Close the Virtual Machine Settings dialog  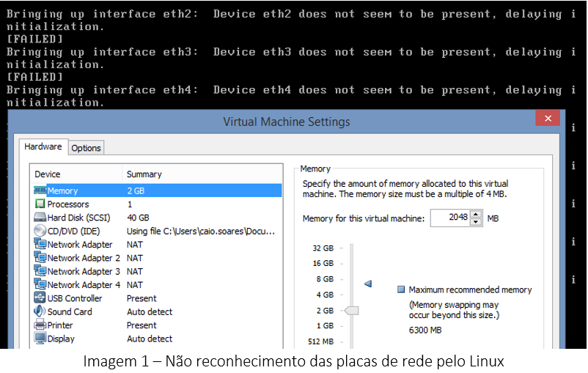coord(547,119)
